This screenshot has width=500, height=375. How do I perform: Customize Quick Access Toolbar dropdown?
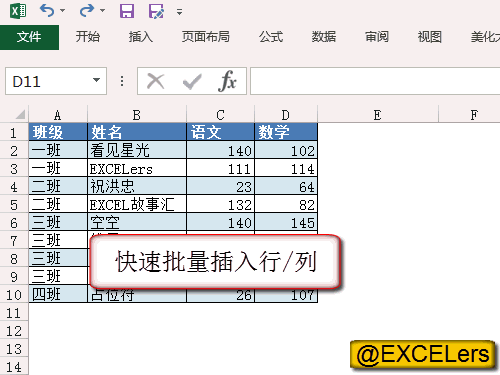[179, 12]
